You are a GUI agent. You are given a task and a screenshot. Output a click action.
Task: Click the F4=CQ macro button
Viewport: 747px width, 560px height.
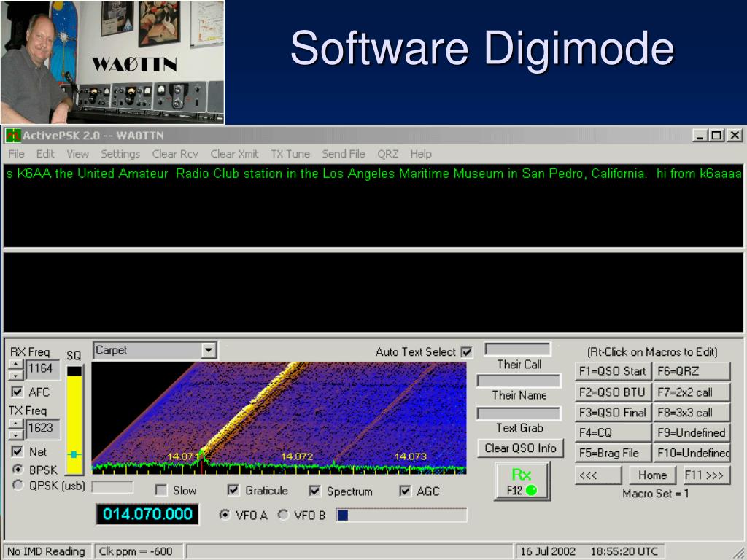pos(614,432)
